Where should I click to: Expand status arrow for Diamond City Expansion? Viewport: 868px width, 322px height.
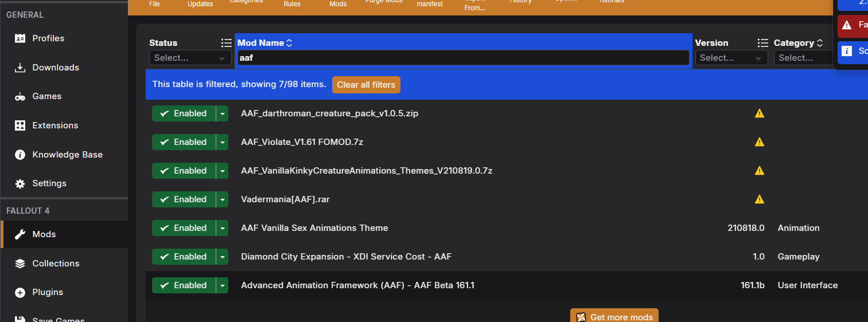(x=222, y=257)
